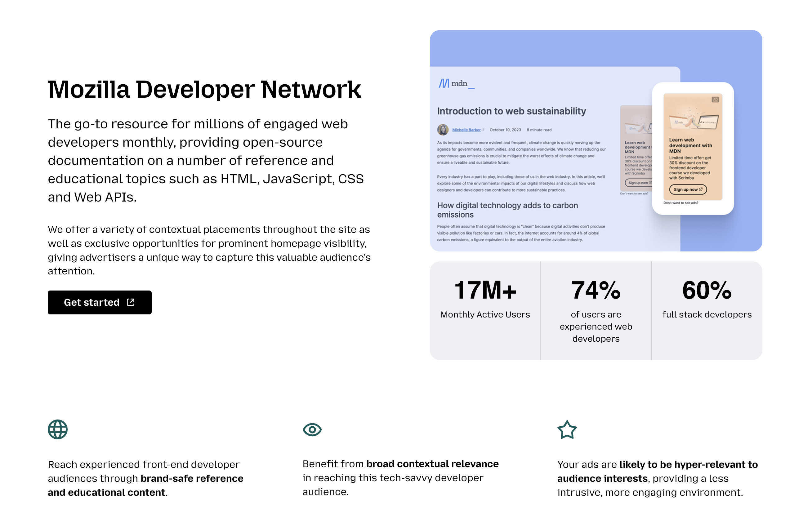This screenshot has width=812, height=524.
Task: Click the 17M+ statistic
Action: tap(485, 290)
